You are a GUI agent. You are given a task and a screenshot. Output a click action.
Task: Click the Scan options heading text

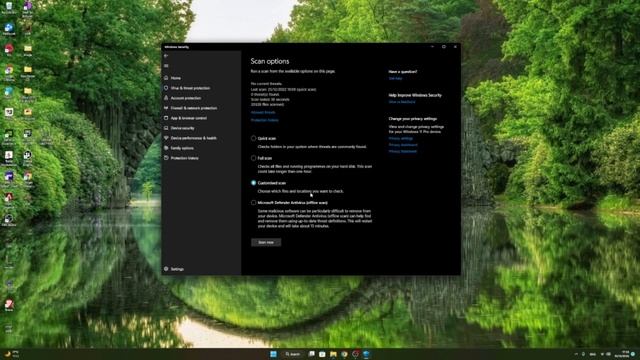pyautogui.click(x=270, y=61)
